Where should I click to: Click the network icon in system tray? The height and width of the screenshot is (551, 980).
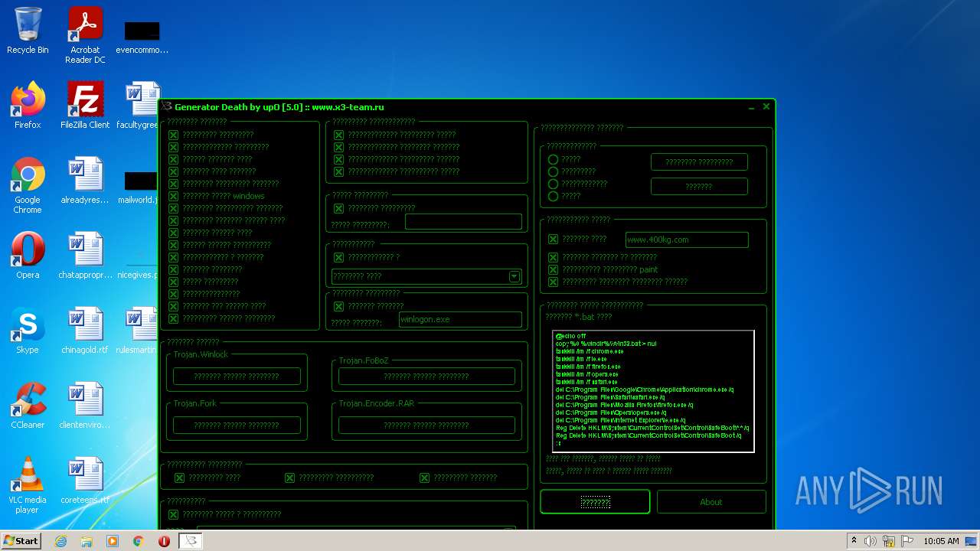(x=888, y=541)
